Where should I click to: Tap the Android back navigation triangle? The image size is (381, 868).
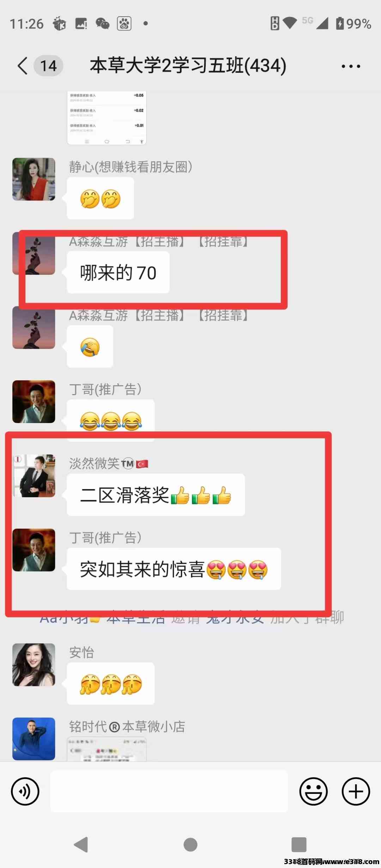[81, 845]
